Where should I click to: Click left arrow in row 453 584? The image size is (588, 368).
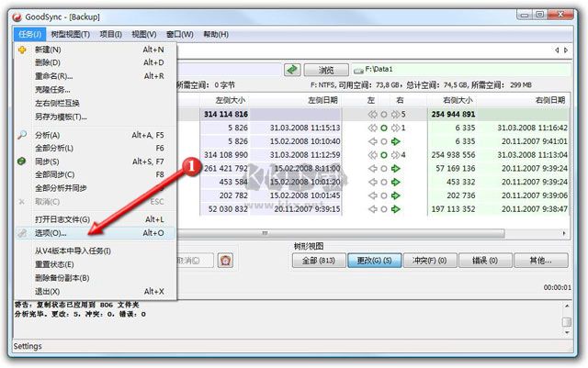tap(372, 182)
